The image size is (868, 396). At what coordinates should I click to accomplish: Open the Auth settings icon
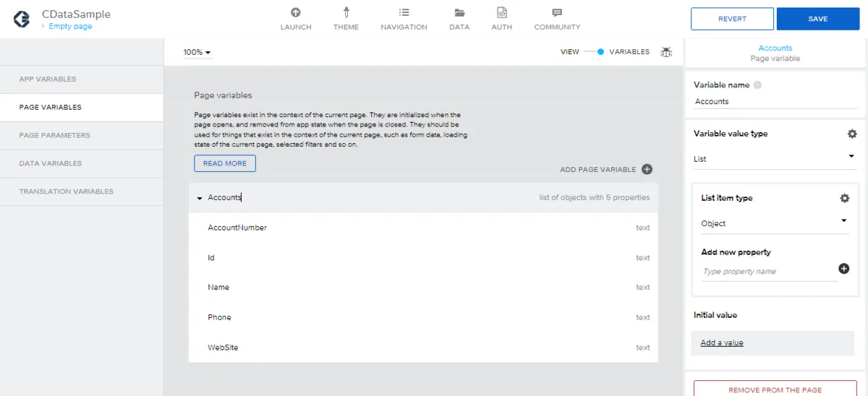pos(501,13)
